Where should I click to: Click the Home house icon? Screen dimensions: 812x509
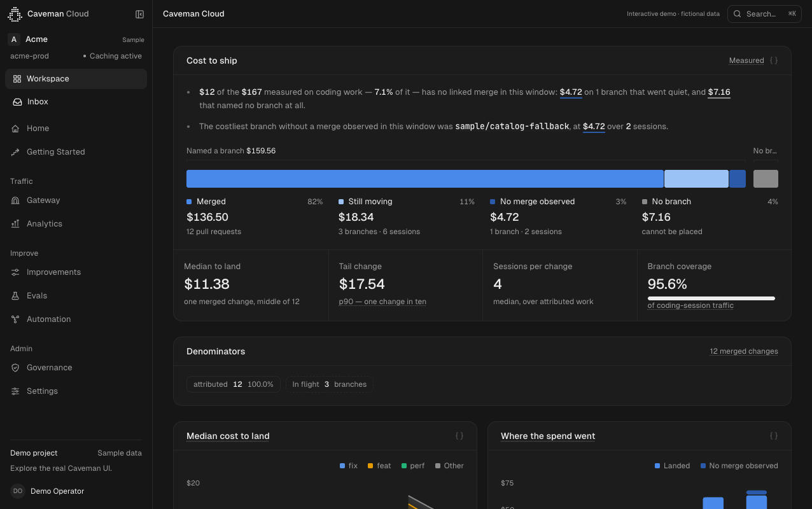pyautogui.click(x=15, y=129)
